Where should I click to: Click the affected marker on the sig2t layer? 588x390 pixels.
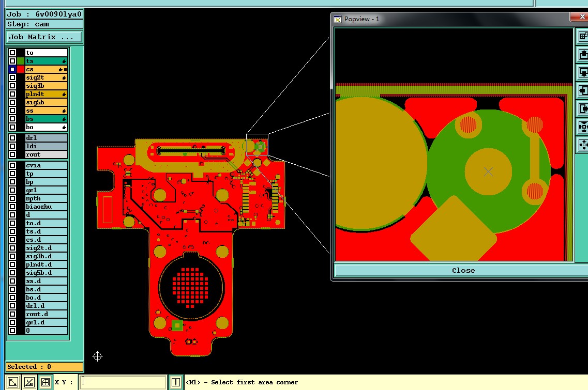64,77
